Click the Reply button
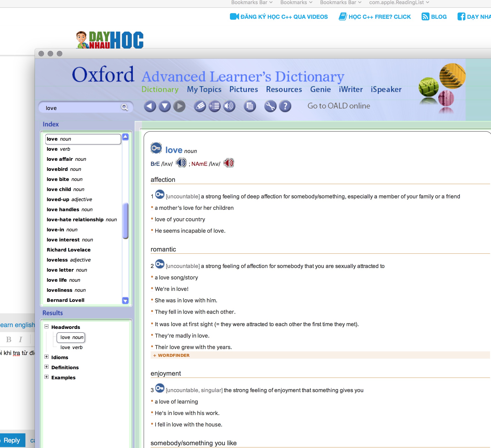Screen dimensions: 491x448 pos(12,440)
